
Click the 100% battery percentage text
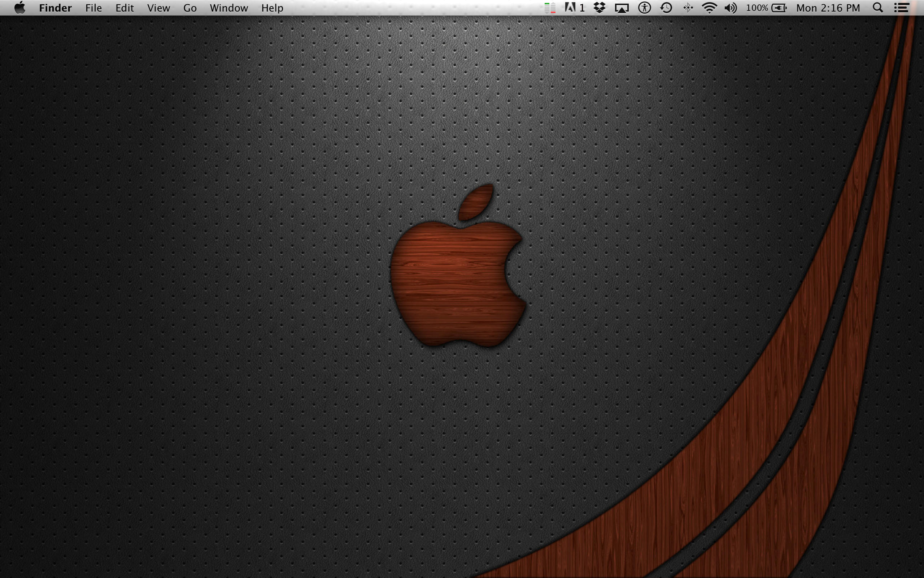[757, 8]
